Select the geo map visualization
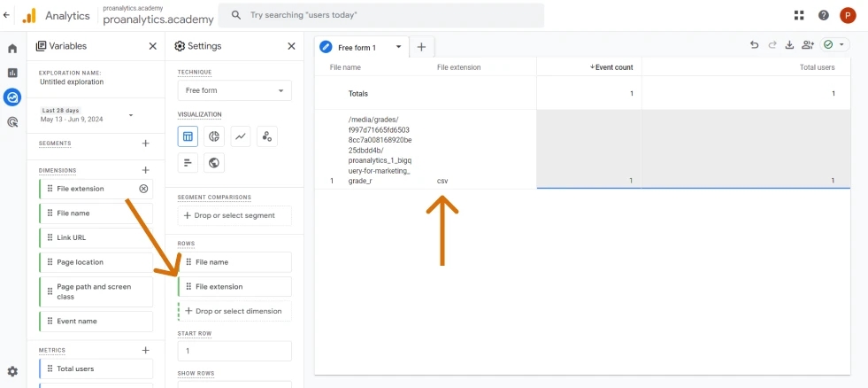The width and height of the screenshot is (868, 388). point(214,162)
